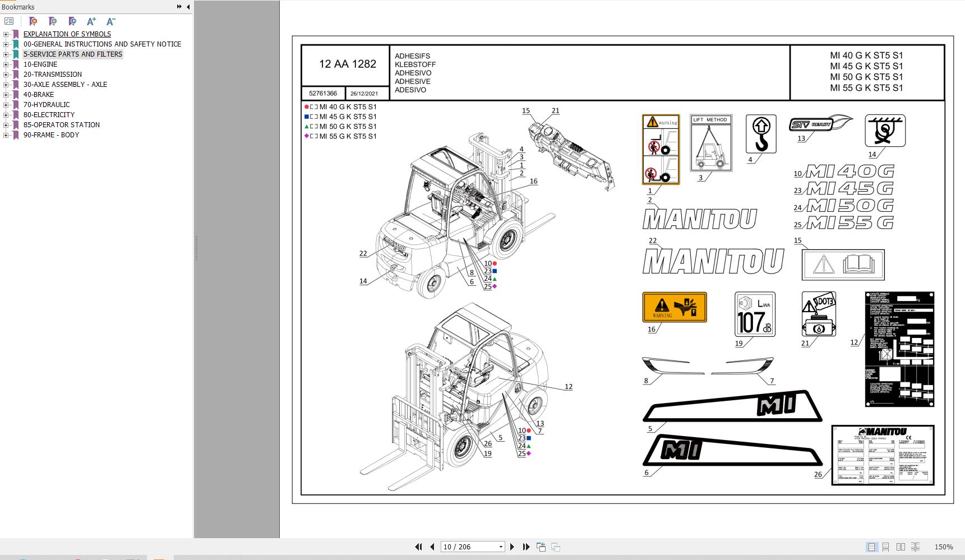Expand the 70-HYDRAULIC bookmark
965x560 pixels.
[x=5, y=104]
